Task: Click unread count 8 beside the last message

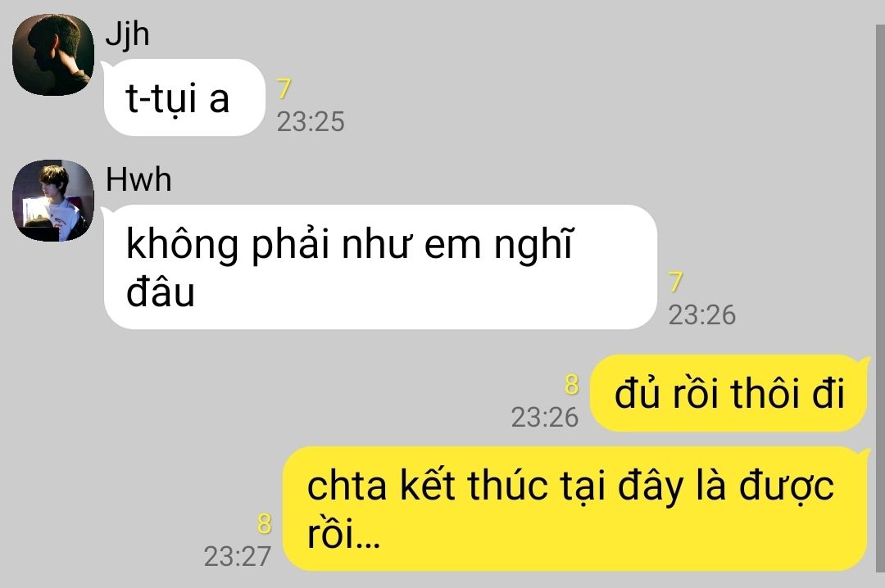Action: 264,523
